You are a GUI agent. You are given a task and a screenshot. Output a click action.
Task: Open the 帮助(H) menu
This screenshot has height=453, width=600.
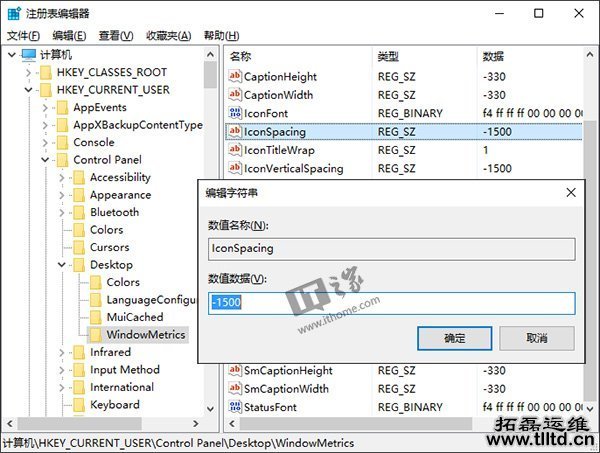[221, 36]
